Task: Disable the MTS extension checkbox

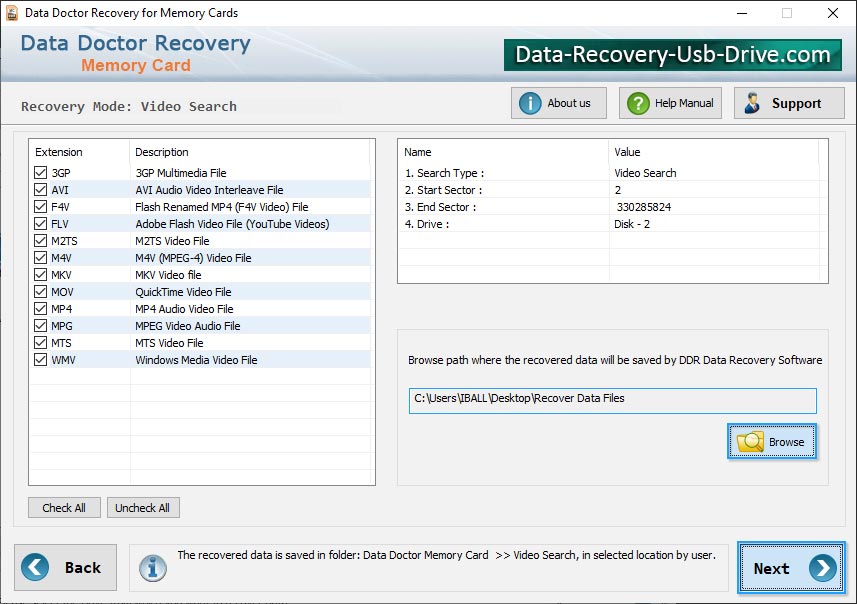Action: pos(40,343)
